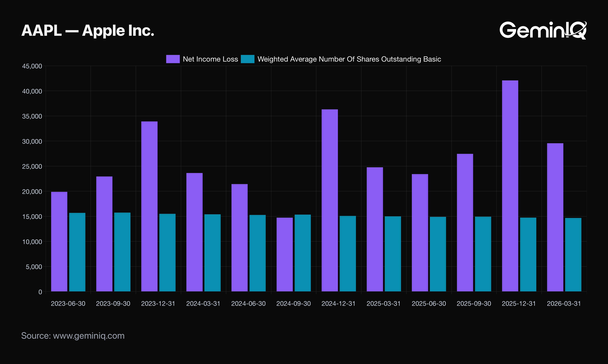The width and height of the screenshot is (608, 364).
Task: Select the teal shares bar for 2026-03-31
Action: 573,255
